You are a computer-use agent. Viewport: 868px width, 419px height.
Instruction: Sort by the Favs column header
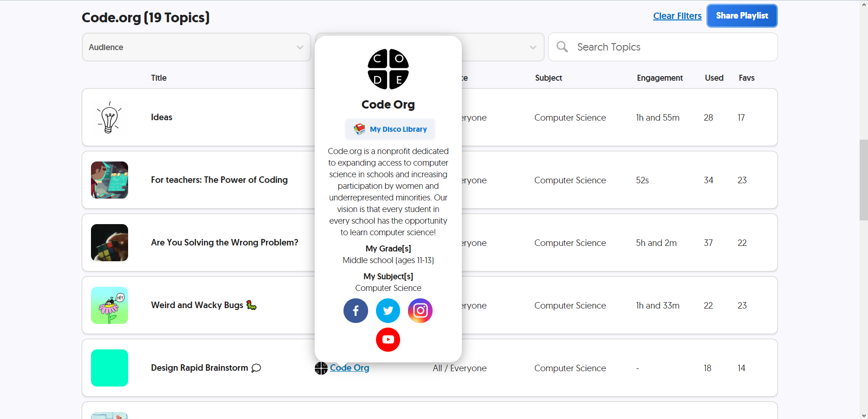(x=746, y=78)
